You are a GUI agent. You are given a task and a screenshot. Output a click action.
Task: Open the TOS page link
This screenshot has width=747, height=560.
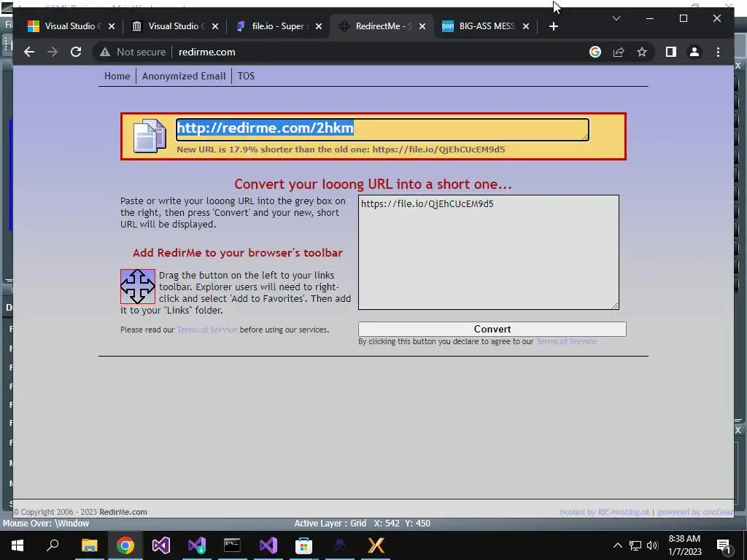(x=246, y=76)
